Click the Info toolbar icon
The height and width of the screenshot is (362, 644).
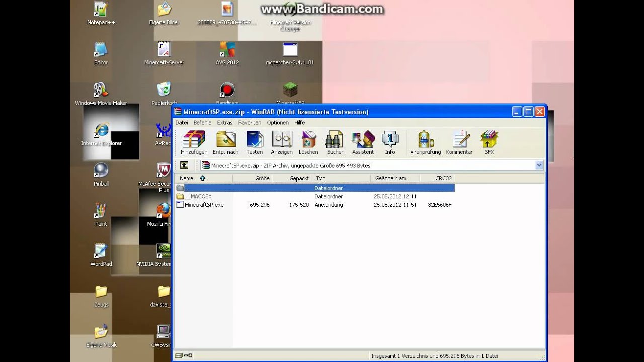click(x=390, y=142)
